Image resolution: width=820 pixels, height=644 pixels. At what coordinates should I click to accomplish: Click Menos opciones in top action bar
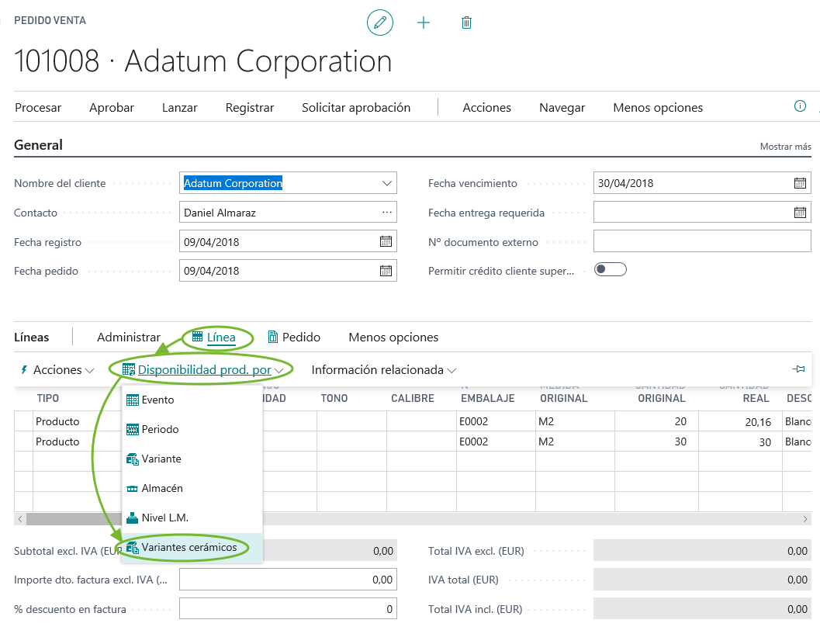coord(658,108)
